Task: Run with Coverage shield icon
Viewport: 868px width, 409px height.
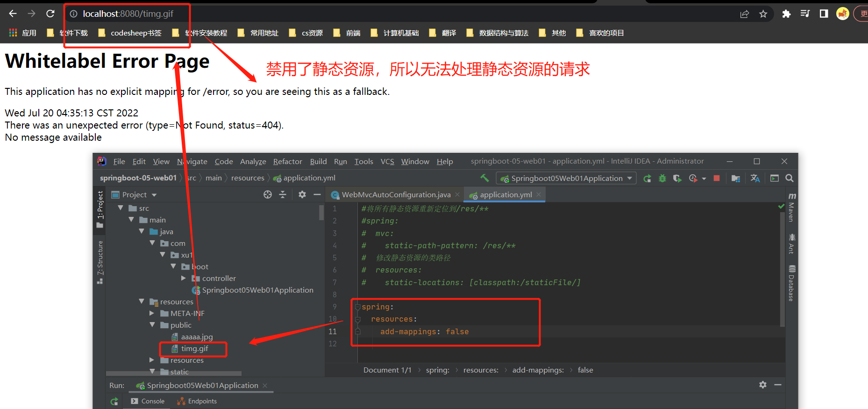Action: click(x=677, y=178)
